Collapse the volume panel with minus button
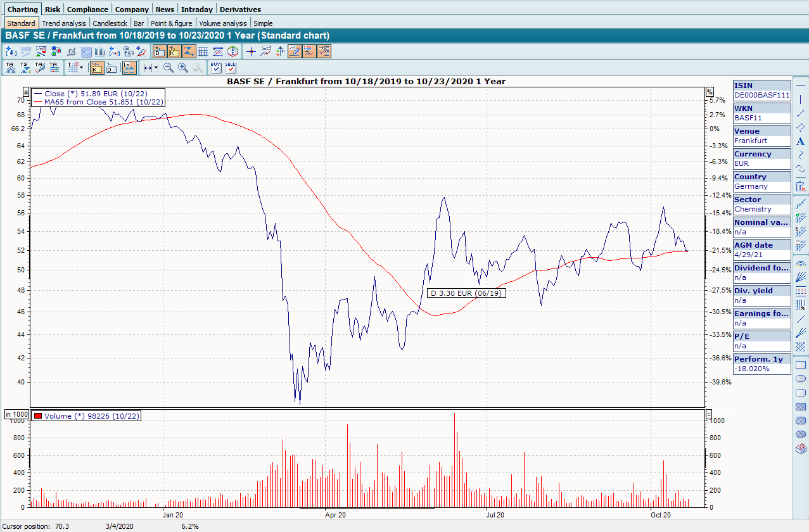 [709, 414]
